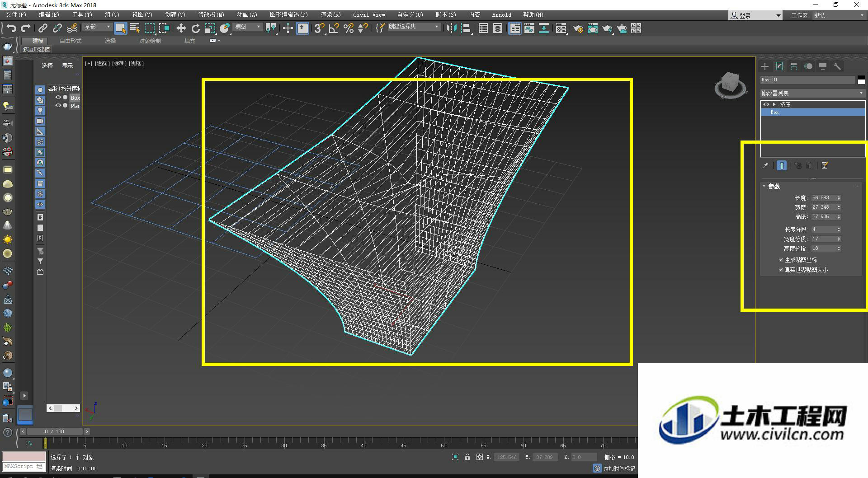The image size is (868, 478).
Task: Open the reference coordinate system 视图 dropdown
Action: (247, 27)
